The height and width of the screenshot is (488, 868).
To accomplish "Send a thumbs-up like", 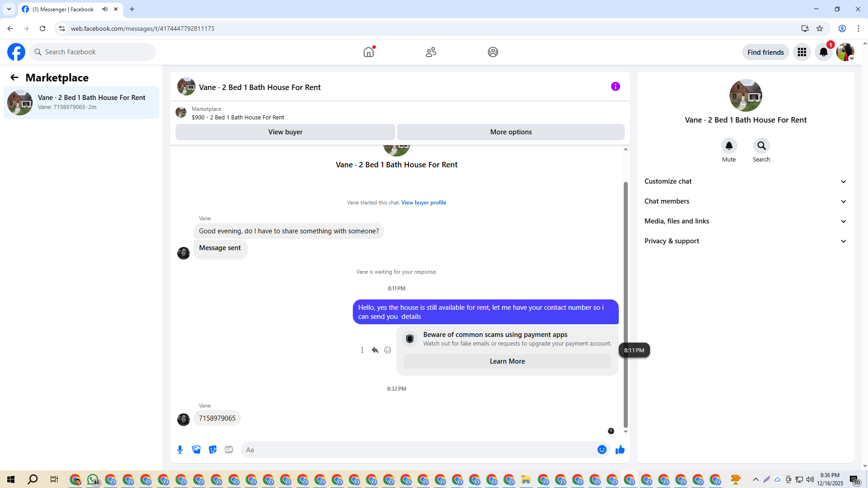I will [620, 450].
